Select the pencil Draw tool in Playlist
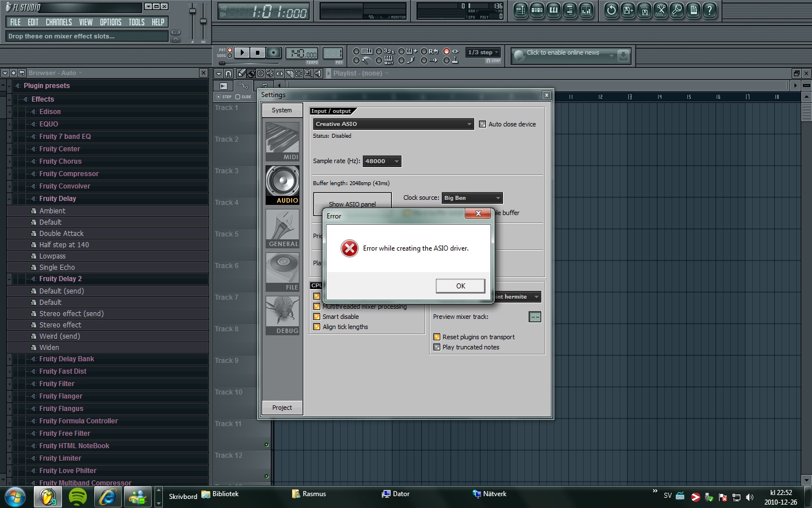812x508 pixels. pos(241,73)
